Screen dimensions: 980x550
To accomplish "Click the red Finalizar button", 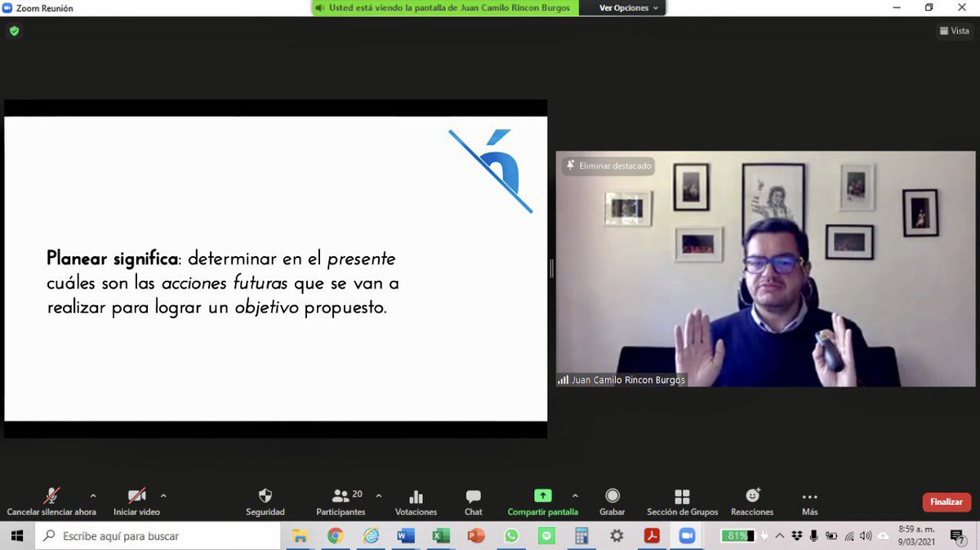I will 947,502.
